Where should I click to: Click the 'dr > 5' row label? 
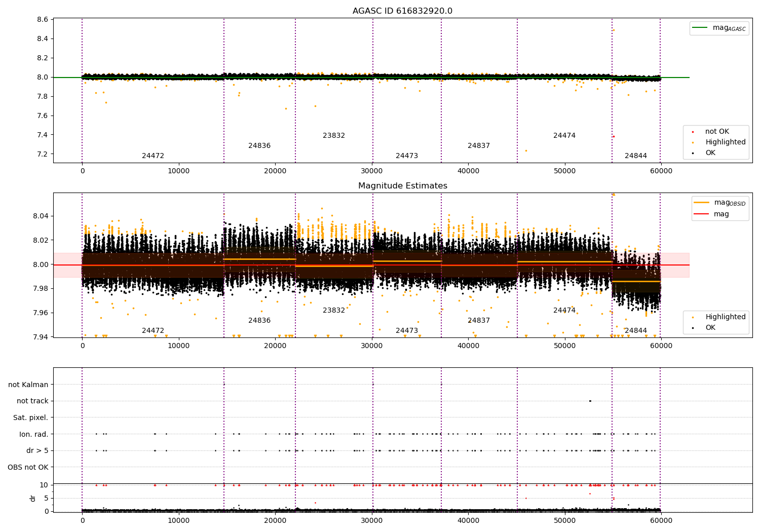point(37,451)
